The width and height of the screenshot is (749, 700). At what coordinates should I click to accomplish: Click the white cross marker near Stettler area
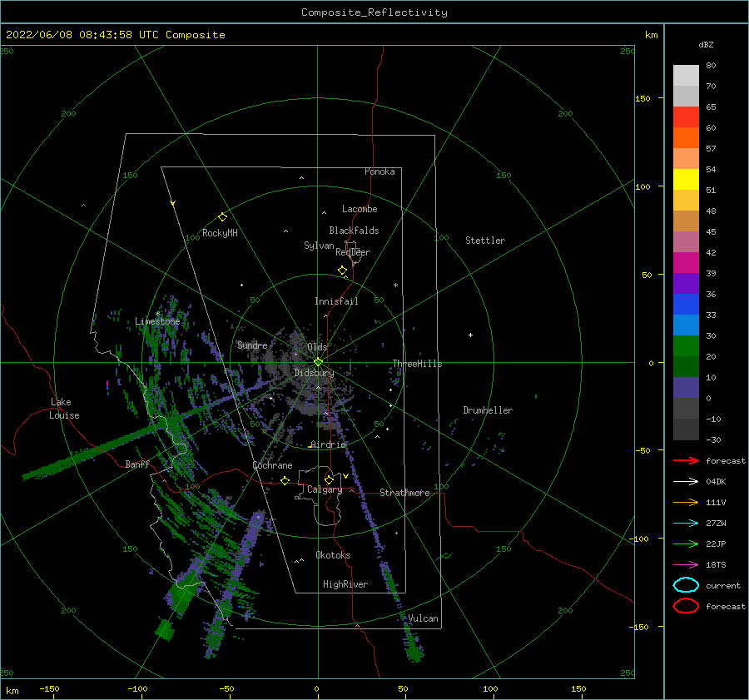coord(470,335)
